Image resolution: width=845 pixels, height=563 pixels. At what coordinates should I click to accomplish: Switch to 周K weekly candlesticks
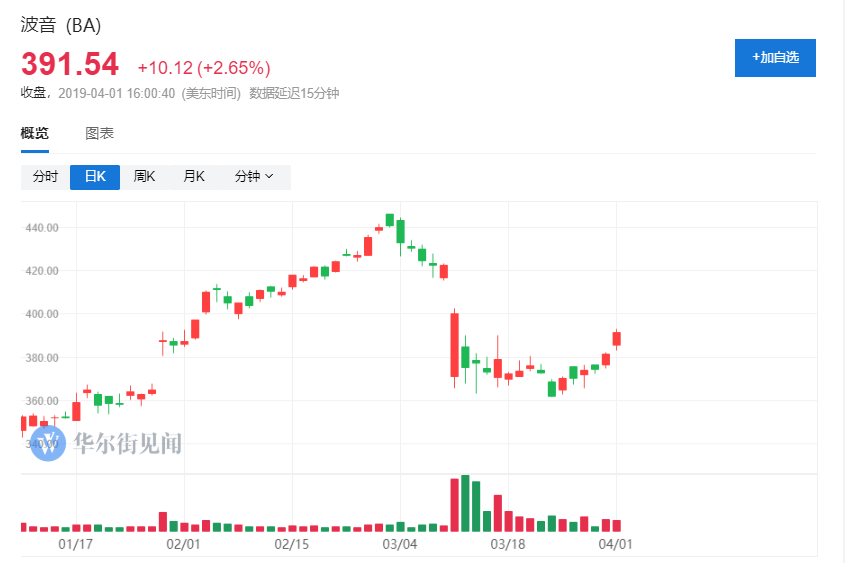(x=145, y=177)
